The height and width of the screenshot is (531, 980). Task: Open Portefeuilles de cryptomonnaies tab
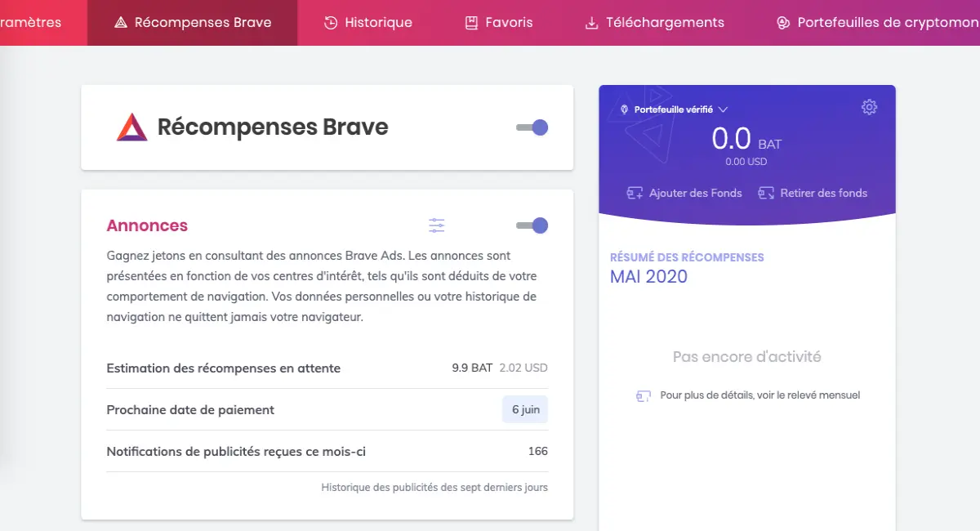[877, 23]
